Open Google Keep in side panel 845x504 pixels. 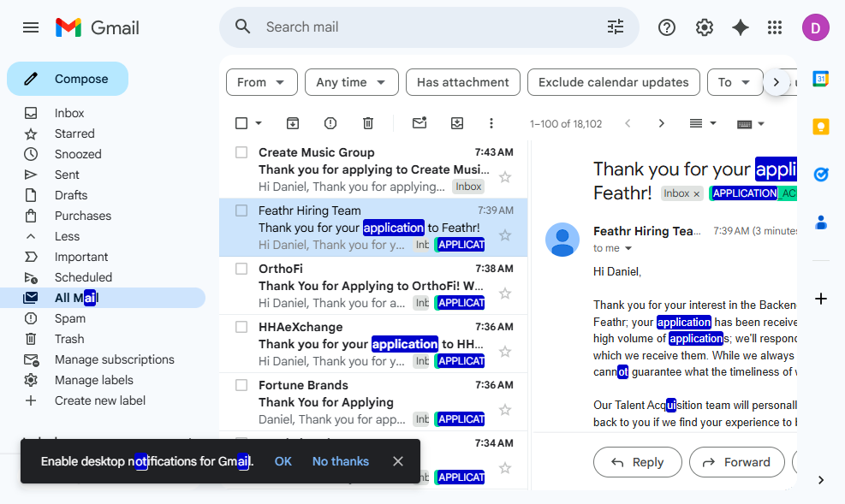click(821, 127)
